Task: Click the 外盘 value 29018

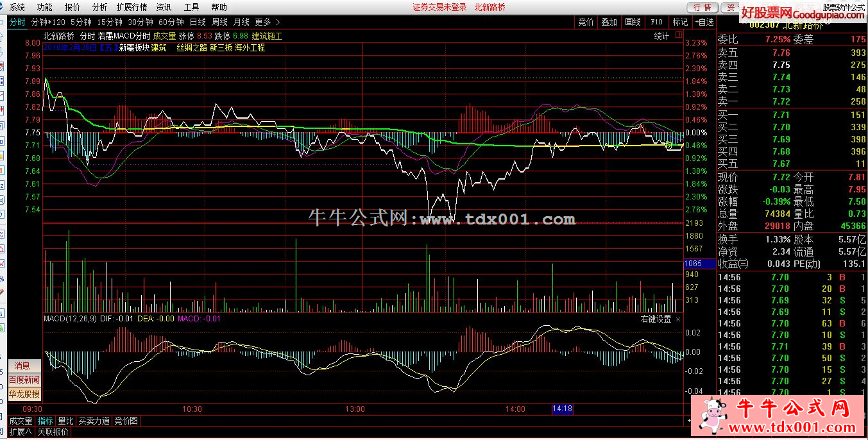Action: coord(778,226)
